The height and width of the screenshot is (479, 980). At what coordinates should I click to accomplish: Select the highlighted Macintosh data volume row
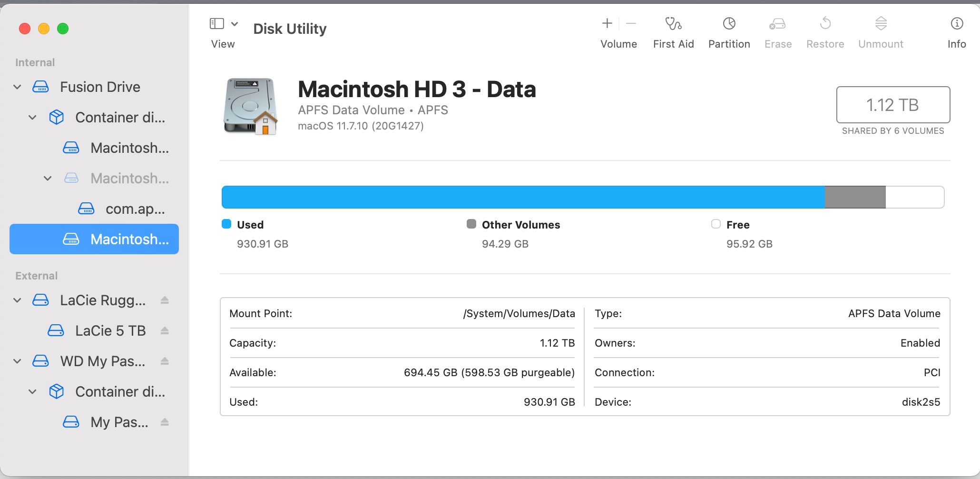coord(94,239)
